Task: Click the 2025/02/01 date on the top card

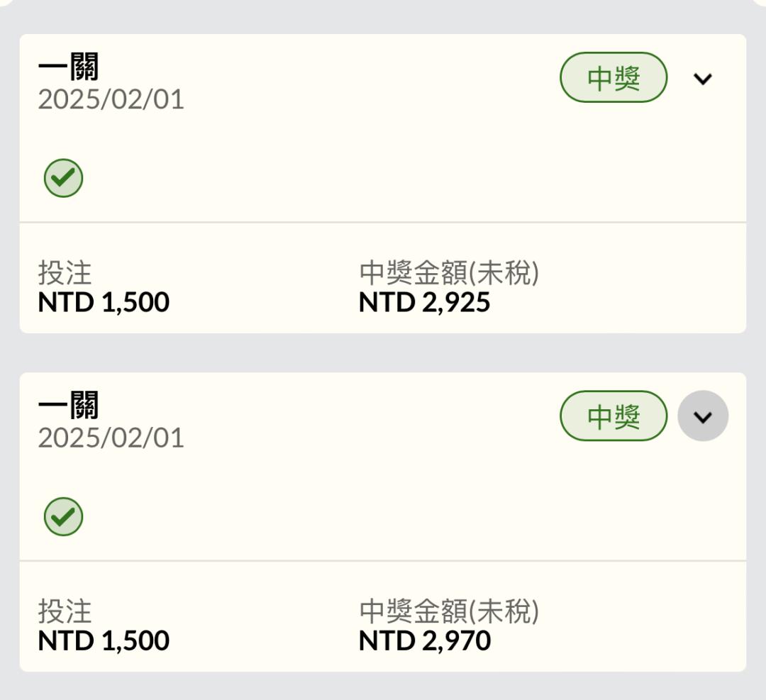Action: 111,99
